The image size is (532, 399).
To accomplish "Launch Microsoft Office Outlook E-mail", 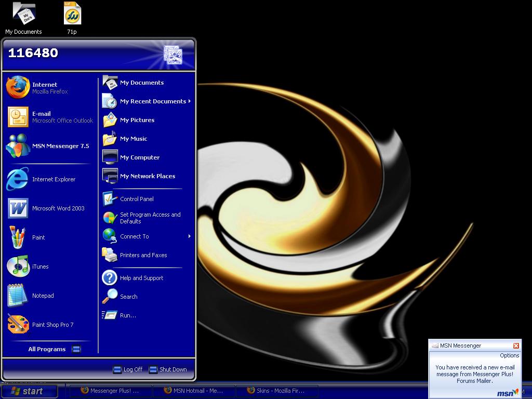I will click(x=49, y=117).
